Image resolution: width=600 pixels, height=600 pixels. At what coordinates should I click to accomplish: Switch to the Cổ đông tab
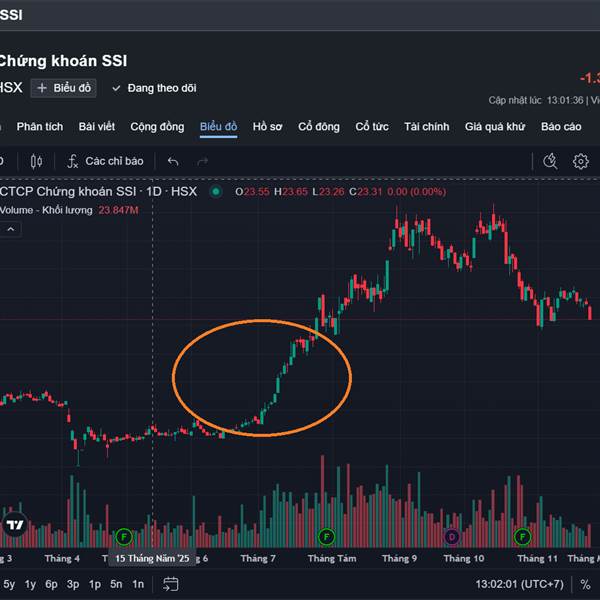[x=319, y=127]
